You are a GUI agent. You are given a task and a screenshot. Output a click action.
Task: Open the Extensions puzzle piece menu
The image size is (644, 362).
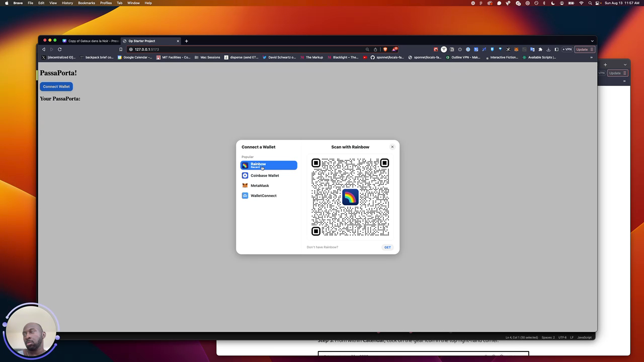(540, 49)
